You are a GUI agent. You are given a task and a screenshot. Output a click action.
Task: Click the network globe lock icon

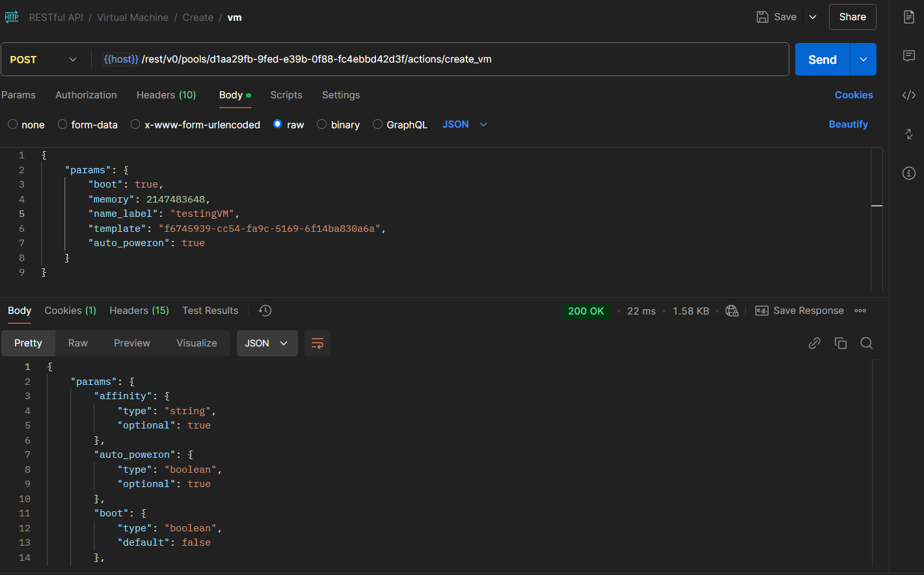click(732, 311)
